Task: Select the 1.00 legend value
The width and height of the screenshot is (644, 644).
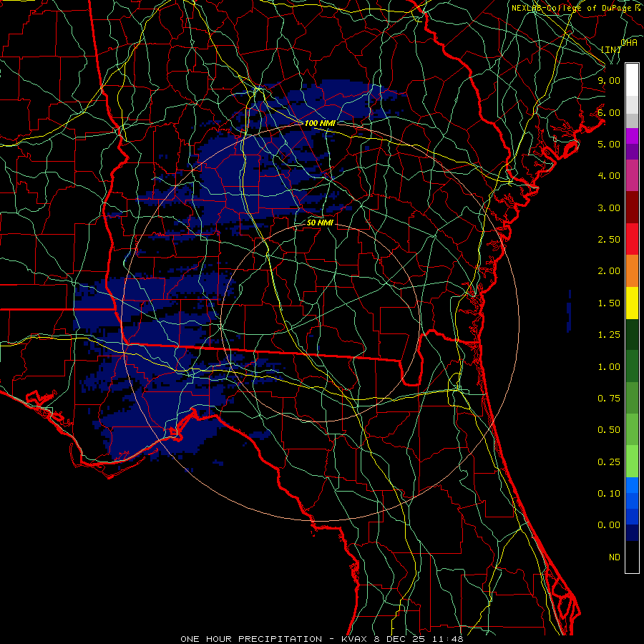Action: (x=609, y=367)
